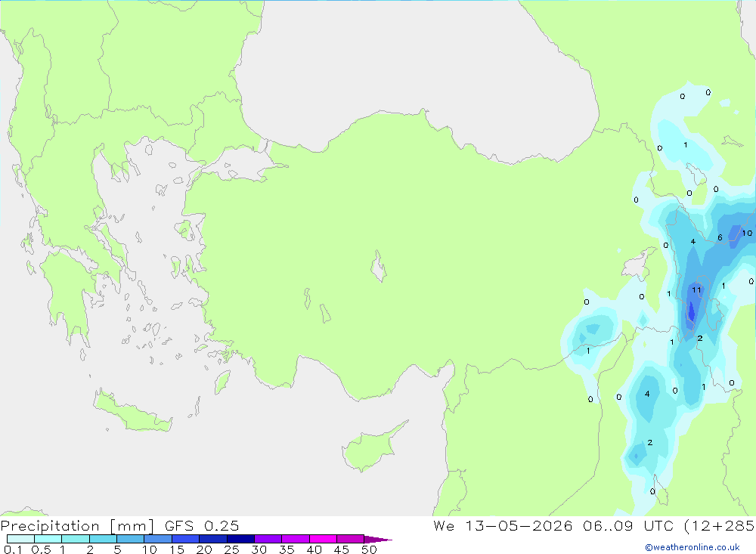Screen dimensions: 756x554
Task: Select the 25–30 mm darkest blue swatch
Action: pyautogui.click(x=240, y=539)
